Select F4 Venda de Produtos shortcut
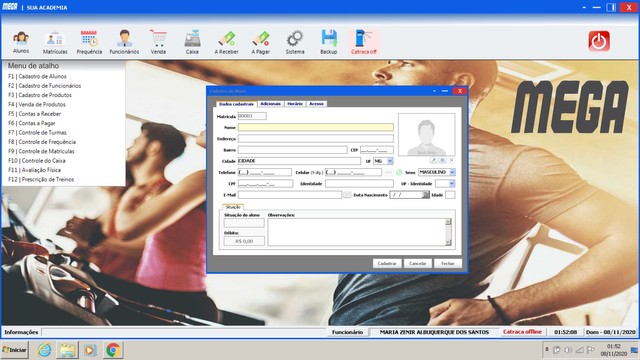640x360 pixels. (37, 104)
